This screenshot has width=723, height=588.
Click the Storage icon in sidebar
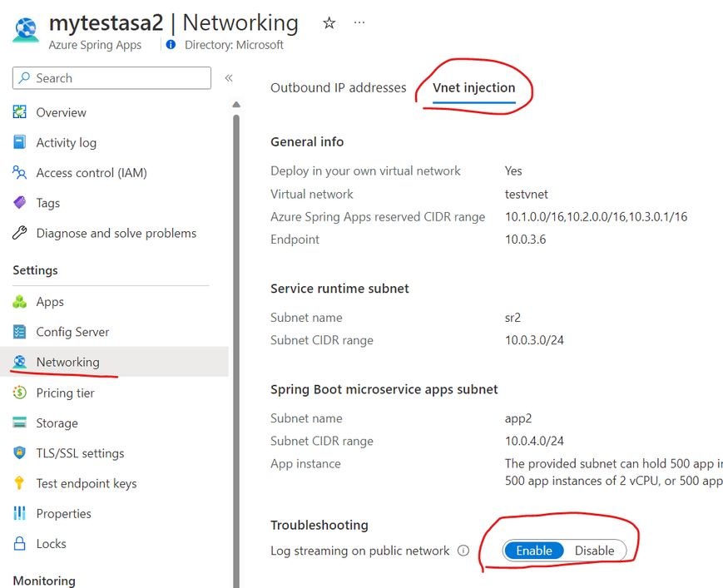pyautogui.click(x=19, y=422)
